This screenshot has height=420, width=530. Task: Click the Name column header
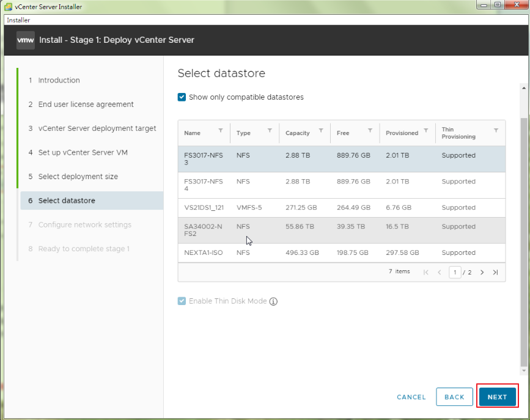click(192, 133)
